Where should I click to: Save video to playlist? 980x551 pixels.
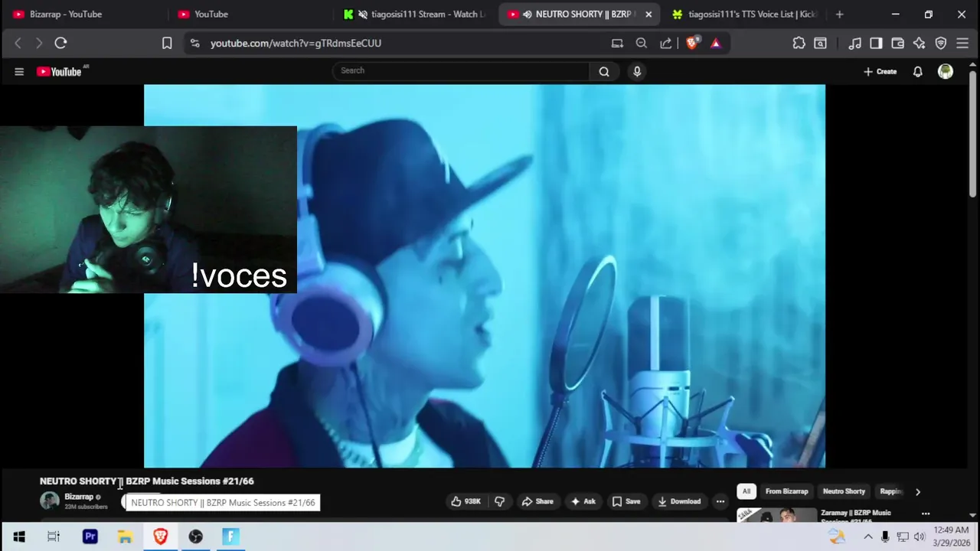(626, 501)
